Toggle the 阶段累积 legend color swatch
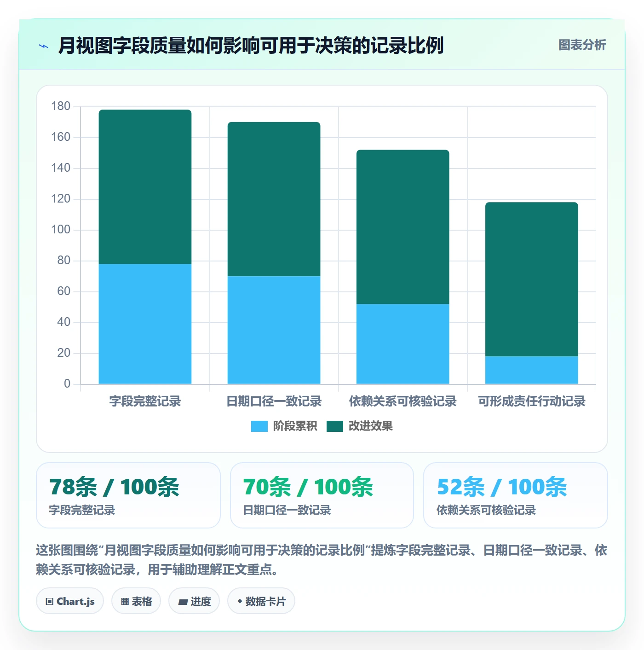 (259, 426)
